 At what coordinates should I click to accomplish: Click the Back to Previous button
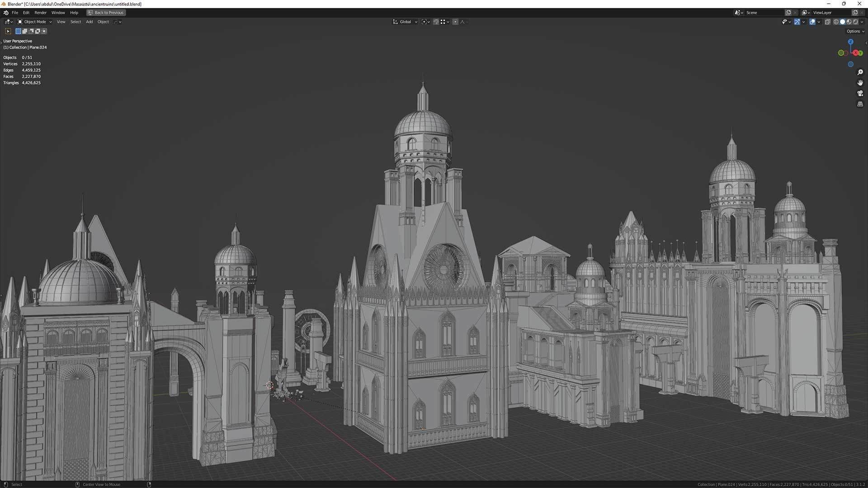tap(106, 13)
